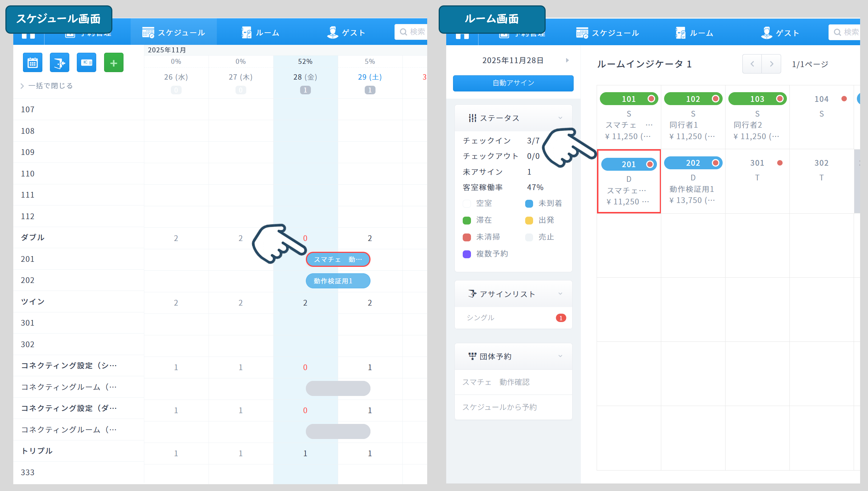The width and height of the screenshot is (868, 491).
Task: Open the スケジュール tab in the schedule screen
Action: (174, 32)
